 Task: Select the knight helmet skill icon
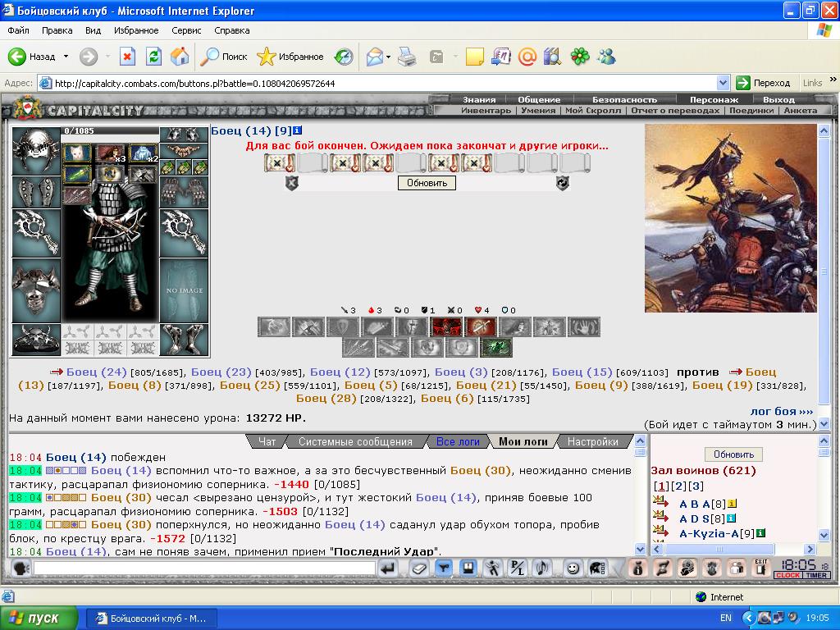[412, 326]
